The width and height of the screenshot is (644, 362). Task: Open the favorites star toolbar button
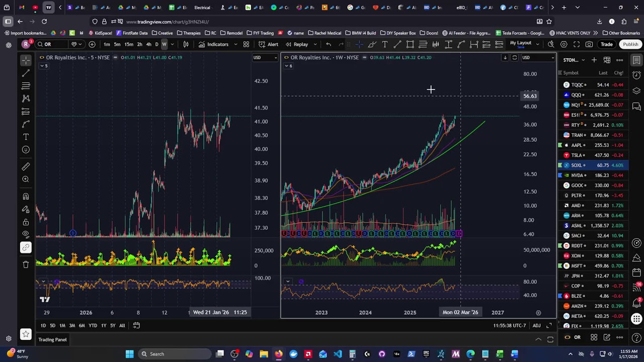26,333
